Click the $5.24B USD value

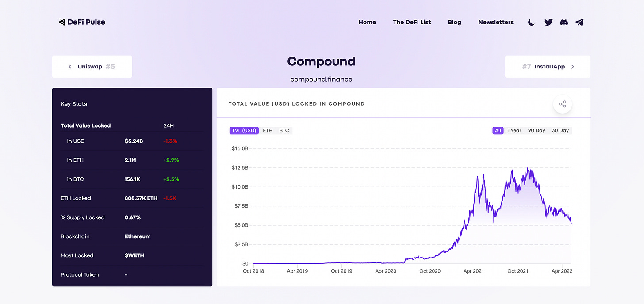(134, 141)
